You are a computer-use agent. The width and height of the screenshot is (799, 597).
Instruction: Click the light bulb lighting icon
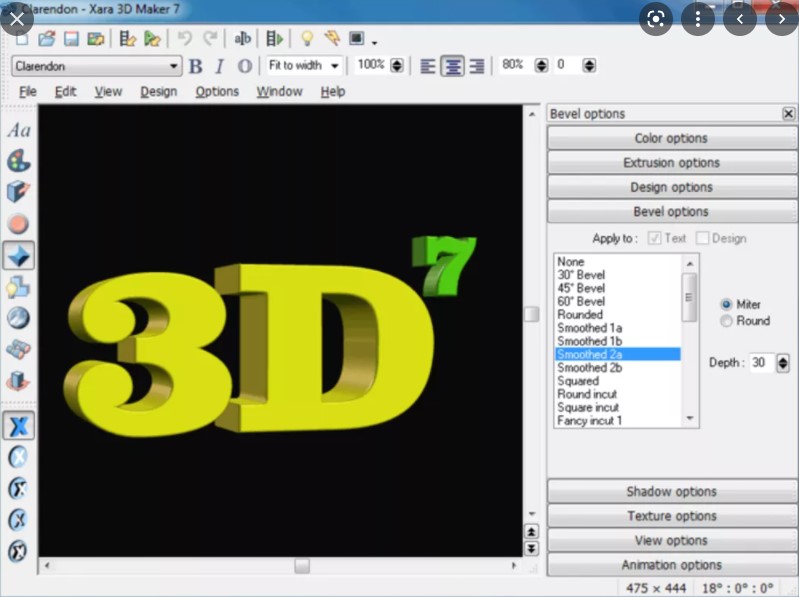coord(307,39)
